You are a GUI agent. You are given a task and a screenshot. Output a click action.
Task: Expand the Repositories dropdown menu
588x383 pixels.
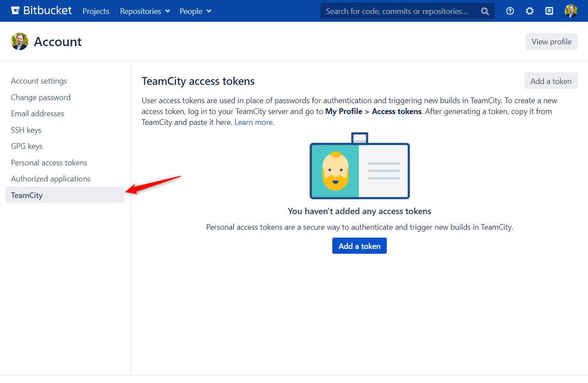click(x=145, y=11)
